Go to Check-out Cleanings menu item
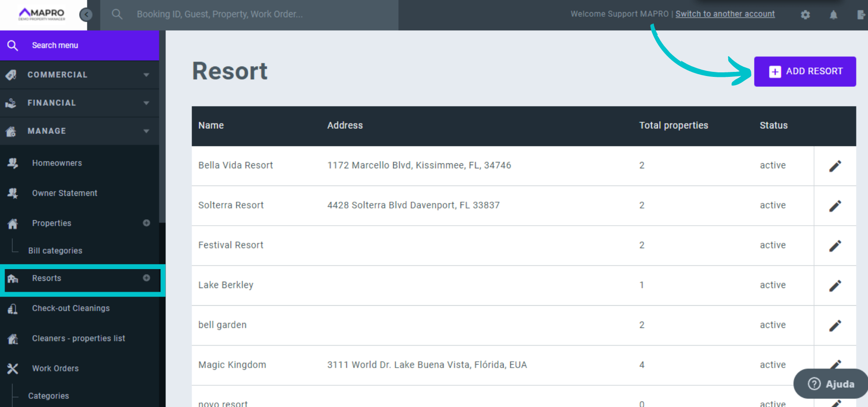 (x=71, y=308)
